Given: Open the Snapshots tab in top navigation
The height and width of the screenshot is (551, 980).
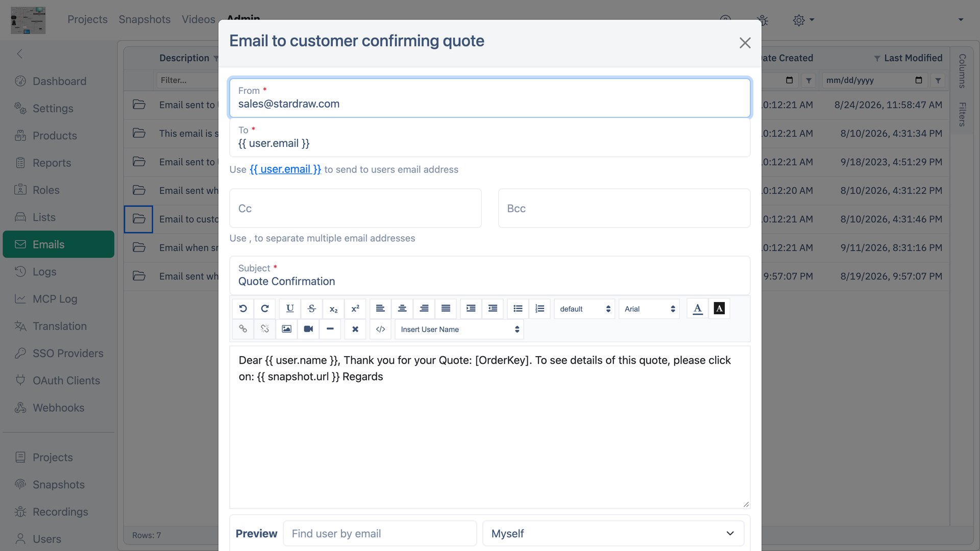Looking at the screenshot, I should (x=144, y=19).
